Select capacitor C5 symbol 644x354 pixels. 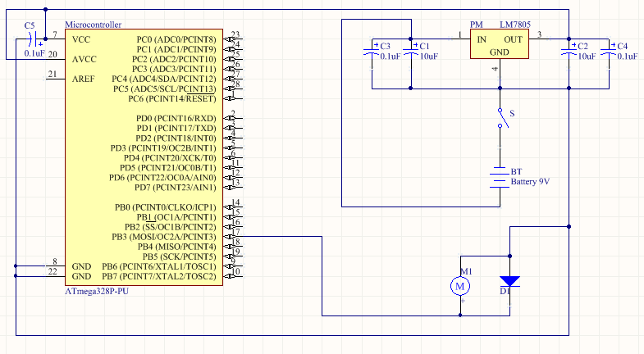point(32,39)
